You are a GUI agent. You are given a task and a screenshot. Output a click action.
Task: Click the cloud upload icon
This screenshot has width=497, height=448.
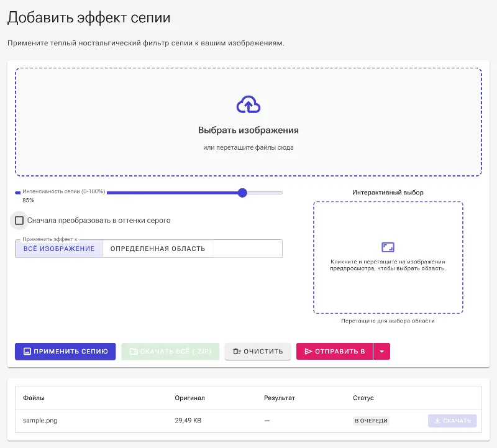pos(248,104)
